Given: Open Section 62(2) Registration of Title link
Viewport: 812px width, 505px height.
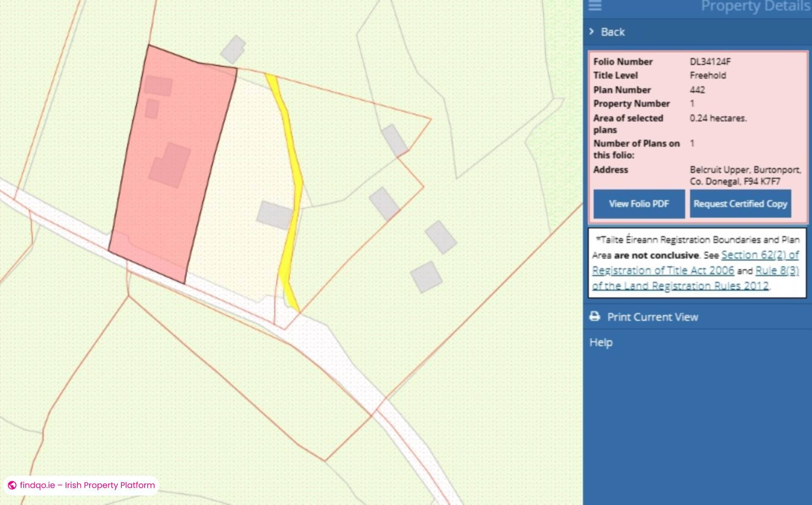Looking at the screenshot, I should coord(760,255).
